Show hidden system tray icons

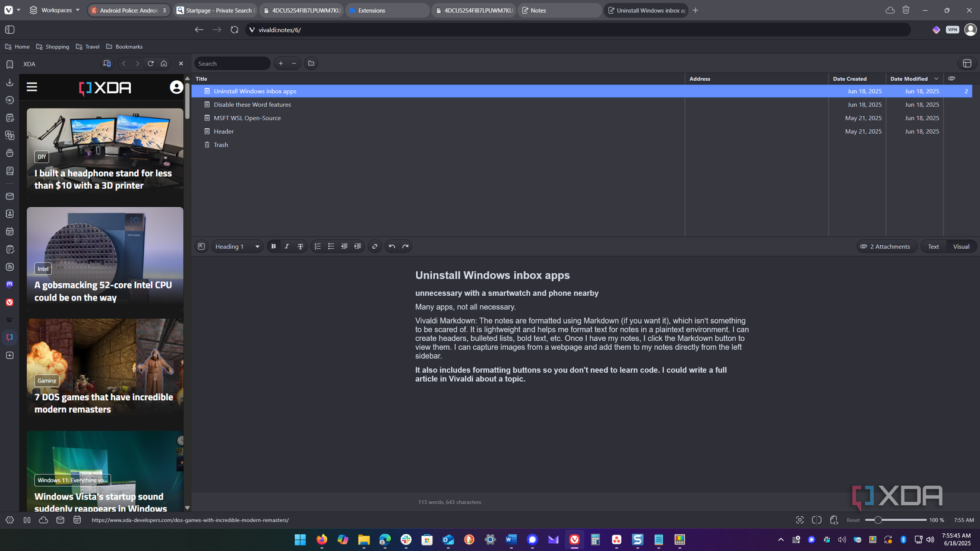coord(780,540)
